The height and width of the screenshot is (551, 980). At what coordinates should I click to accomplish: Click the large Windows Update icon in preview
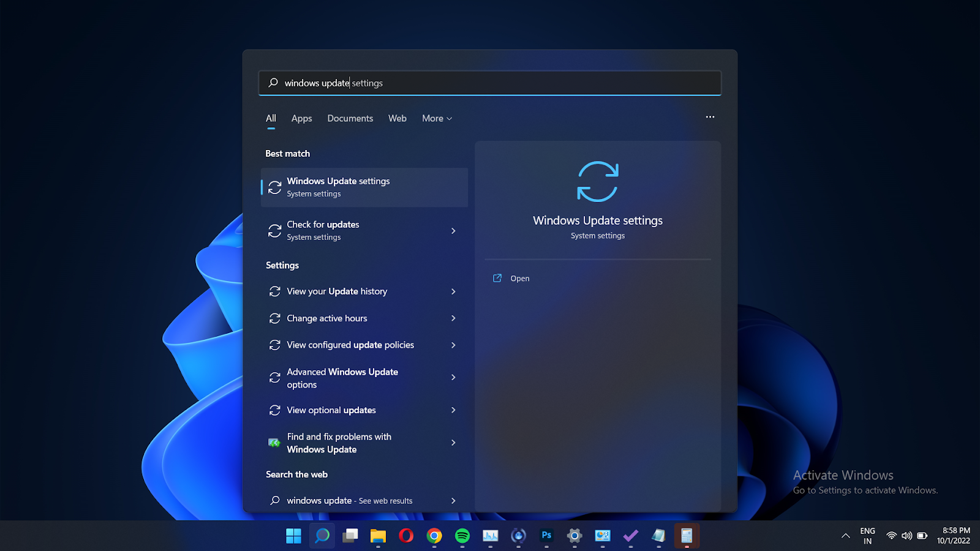coord(598,181)
